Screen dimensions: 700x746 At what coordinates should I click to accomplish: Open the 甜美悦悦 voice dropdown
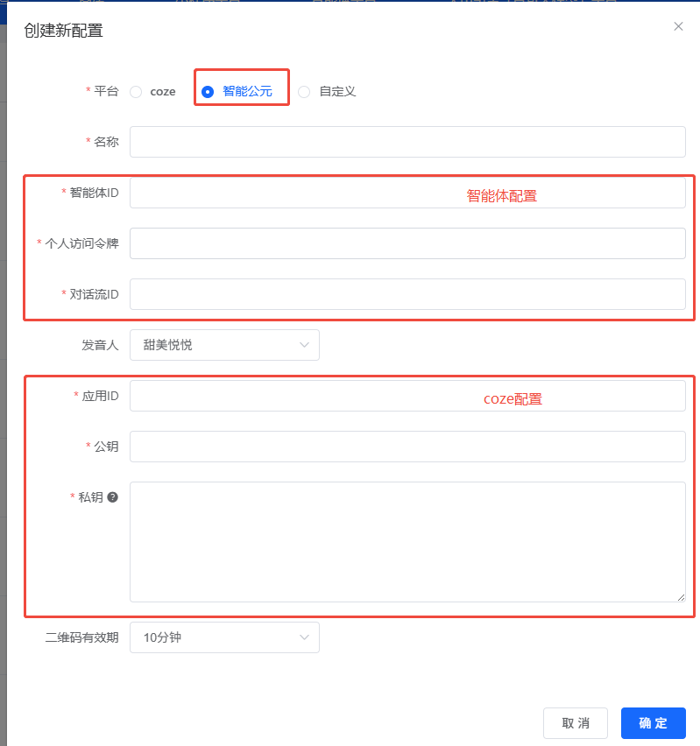click(223, 345)
